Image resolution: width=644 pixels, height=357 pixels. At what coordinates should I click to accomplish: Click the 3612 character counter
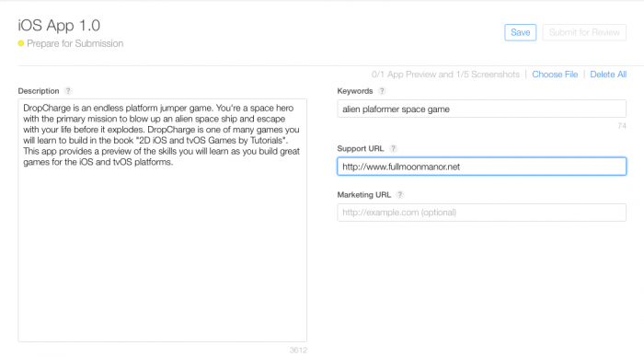point(298,350)
